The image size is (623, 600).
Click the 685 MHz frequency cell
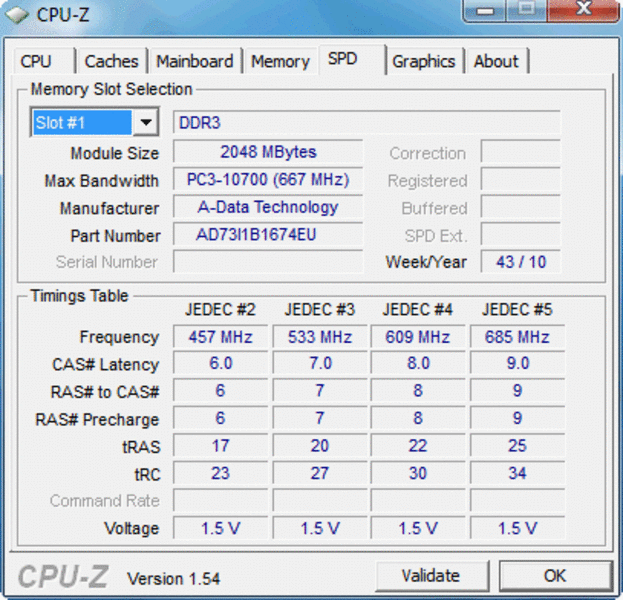[x=517, y=337]
